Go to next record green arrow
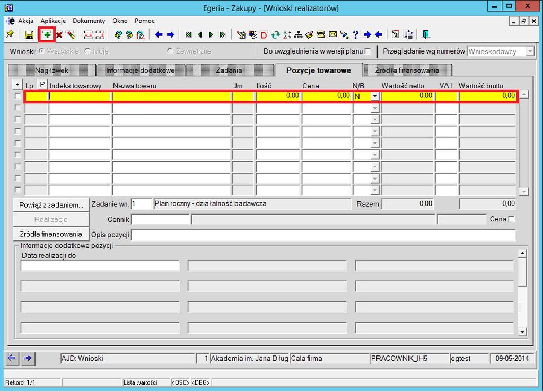This screenshot has width=543, height=392. [211, 34]
